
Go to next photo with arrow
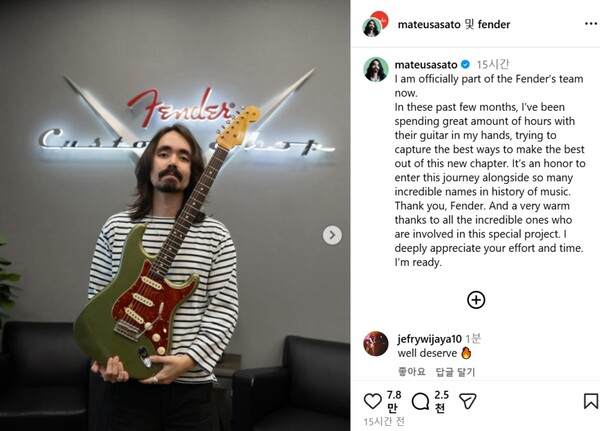(x=332, y=235)
